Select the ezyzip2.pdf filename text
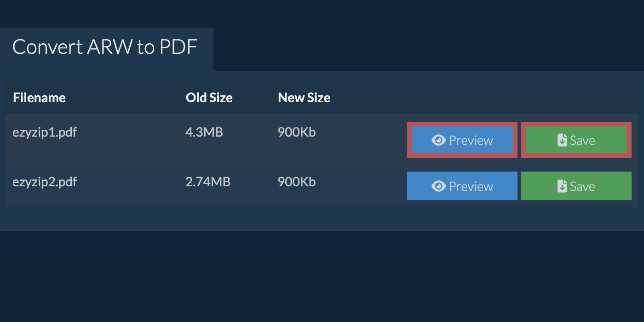Viewport: 644px width, 322px height. point(45,182)
